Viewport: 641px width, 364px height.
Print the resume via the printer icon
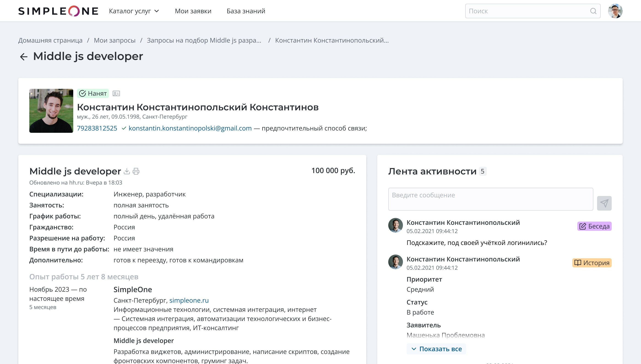point(136,171)
